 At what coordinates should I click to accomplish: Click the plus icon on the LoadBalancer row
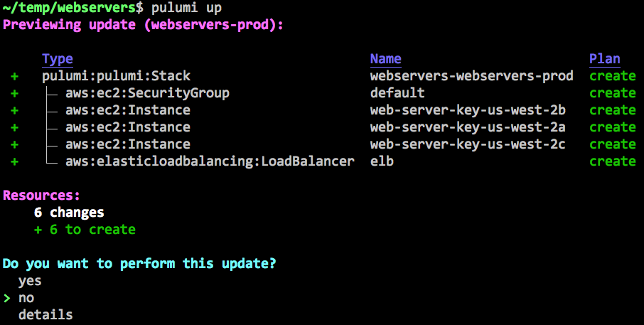tap(14, 161)
